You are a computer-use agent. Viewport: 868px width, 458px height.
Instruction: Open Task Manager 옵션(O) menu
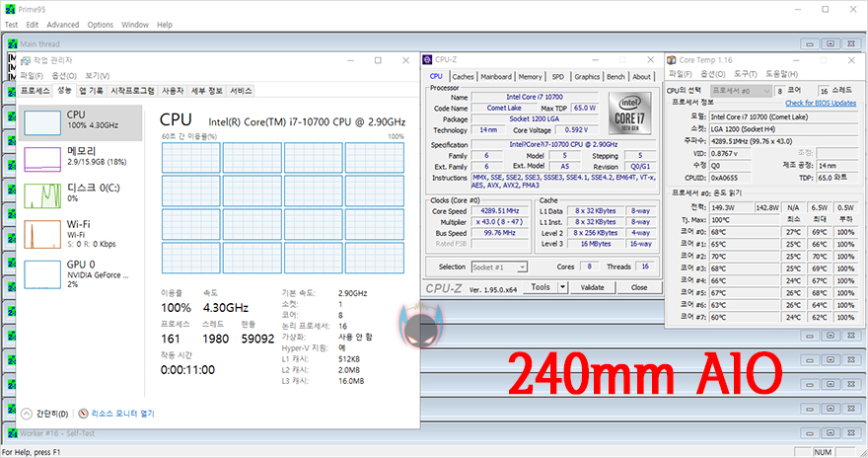64,76
